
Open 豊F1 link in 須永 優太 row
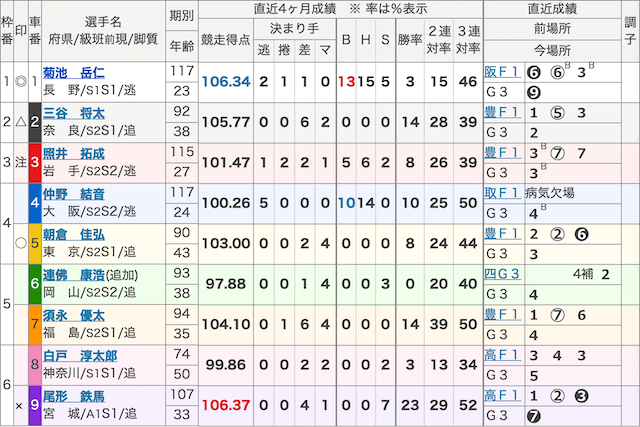(502, 314)
